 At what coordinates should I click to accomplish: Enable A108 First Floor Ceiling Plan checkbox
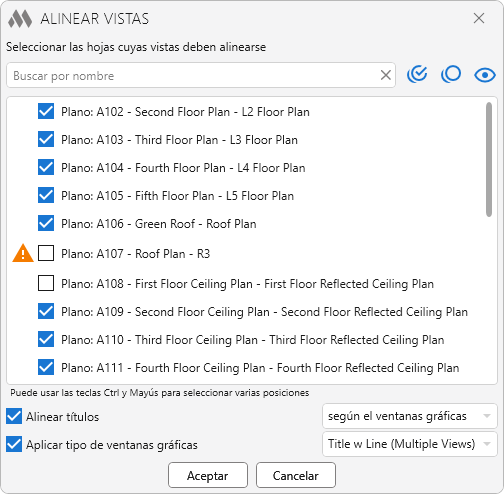pos(46,283)
